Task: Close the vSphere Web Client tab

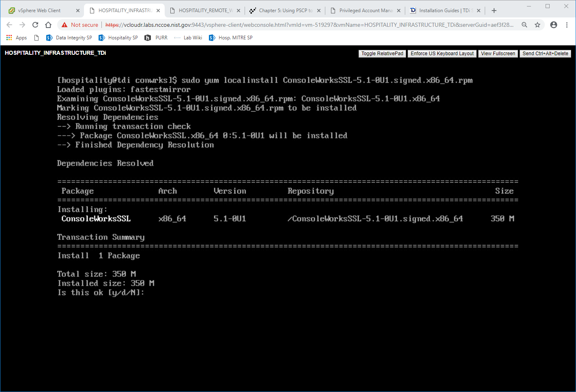Action: (x=78, y=11)
